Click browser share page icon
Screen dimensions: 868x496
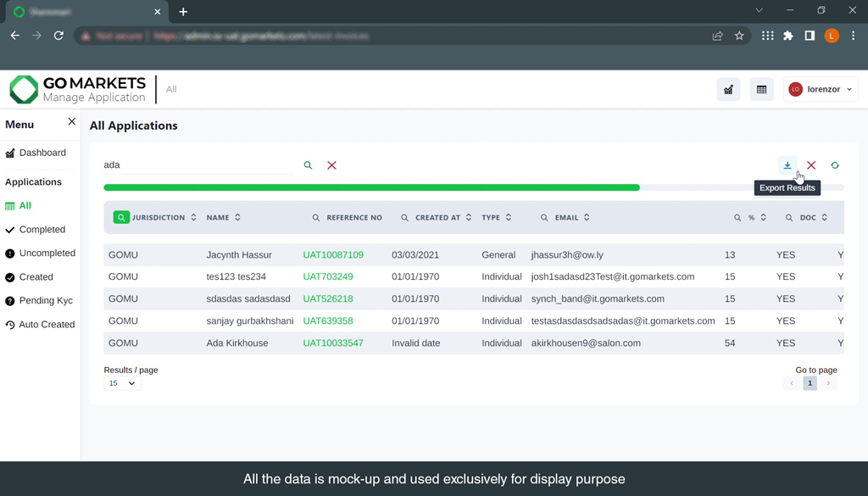tap(717, 36)
